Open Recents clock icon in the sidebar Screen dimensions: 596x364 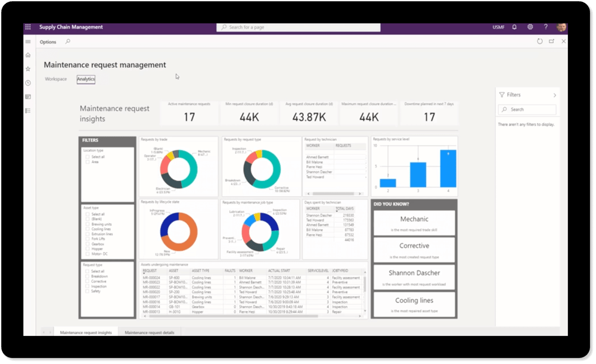tap(27, 83)
